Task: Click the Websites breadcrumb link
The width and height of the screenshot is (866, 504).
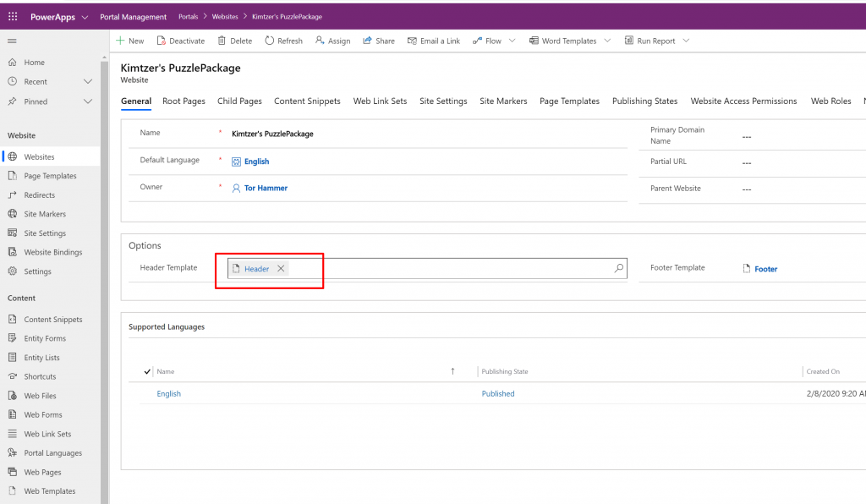Action: click(225, 17)
